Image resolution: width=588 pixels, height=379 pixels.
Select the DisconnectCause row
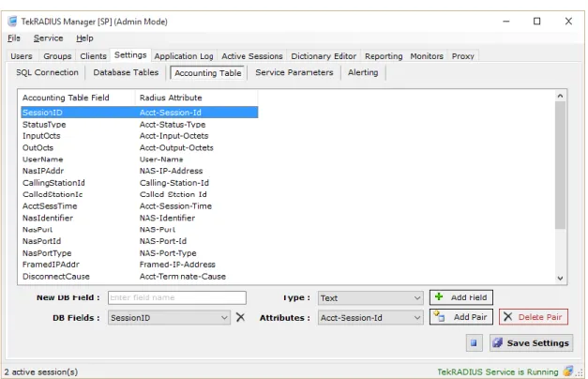(x=139, y=277)
